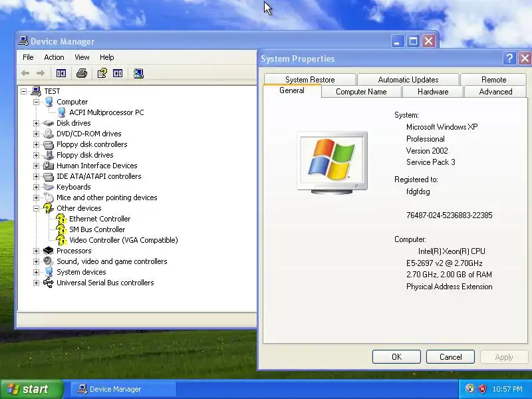The image size is (532, 399).
Task: Expand the Keyboards node
Action: click(36, 187)
